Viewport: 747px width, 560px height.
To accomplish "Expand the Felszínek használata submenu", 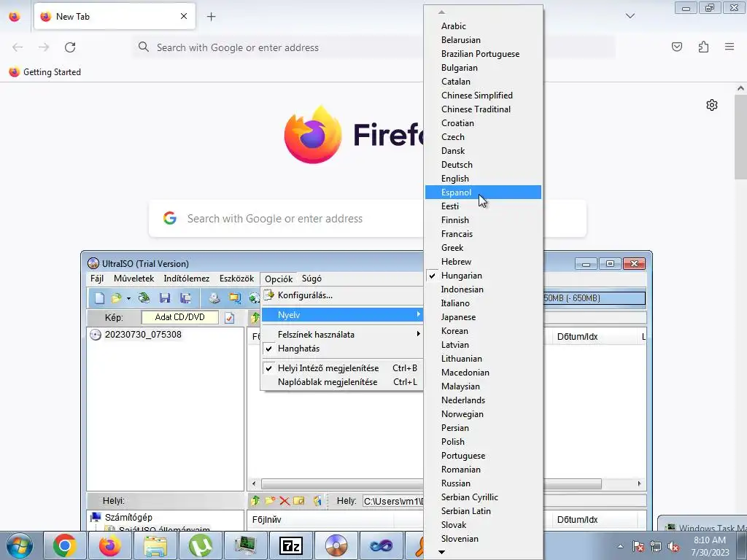I will (x=341, y=335).
